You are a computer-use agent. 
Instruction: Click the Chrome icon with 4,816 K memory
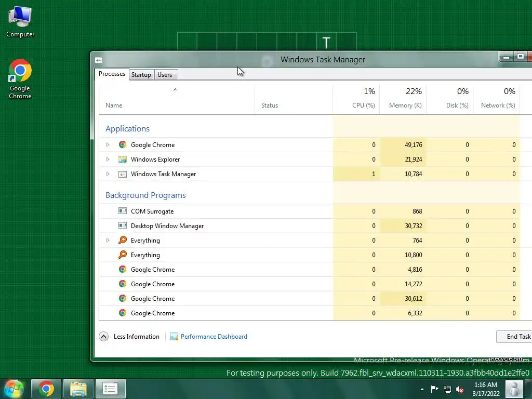point(123,270)
